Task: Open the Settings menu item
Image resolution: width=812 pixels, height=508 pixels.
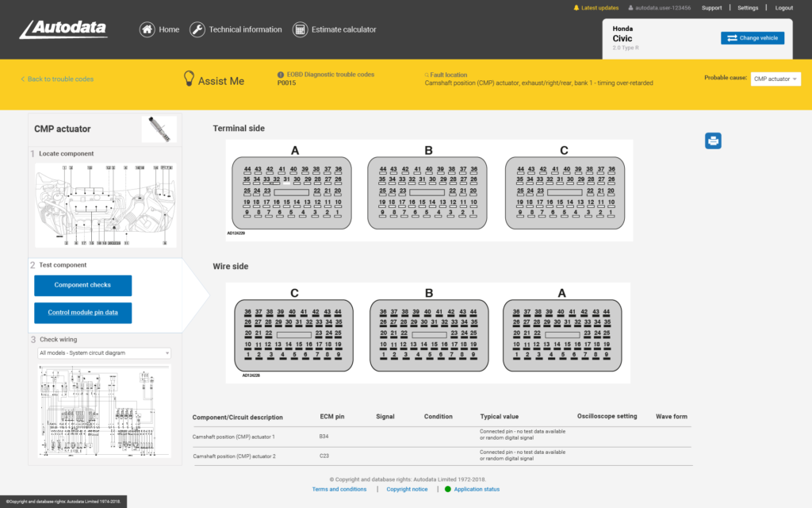Action: point(748,8)
